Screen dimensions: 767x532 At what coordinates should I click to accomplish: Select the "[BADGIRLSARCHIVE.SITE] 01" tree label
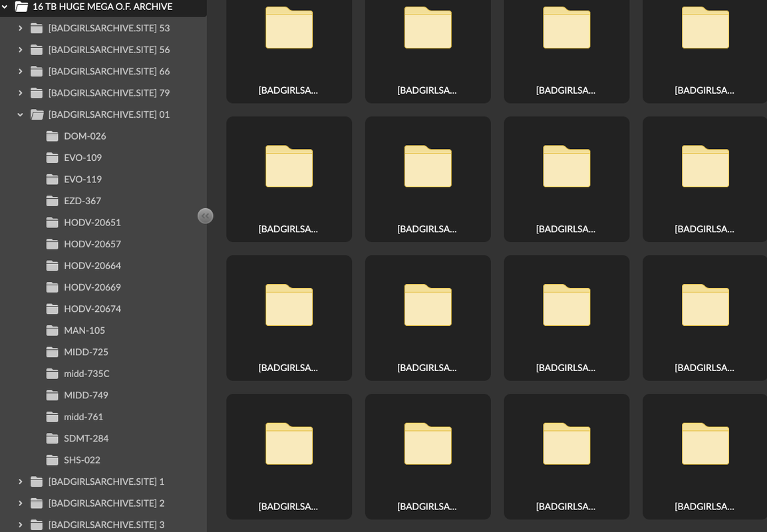pos(109,114)
